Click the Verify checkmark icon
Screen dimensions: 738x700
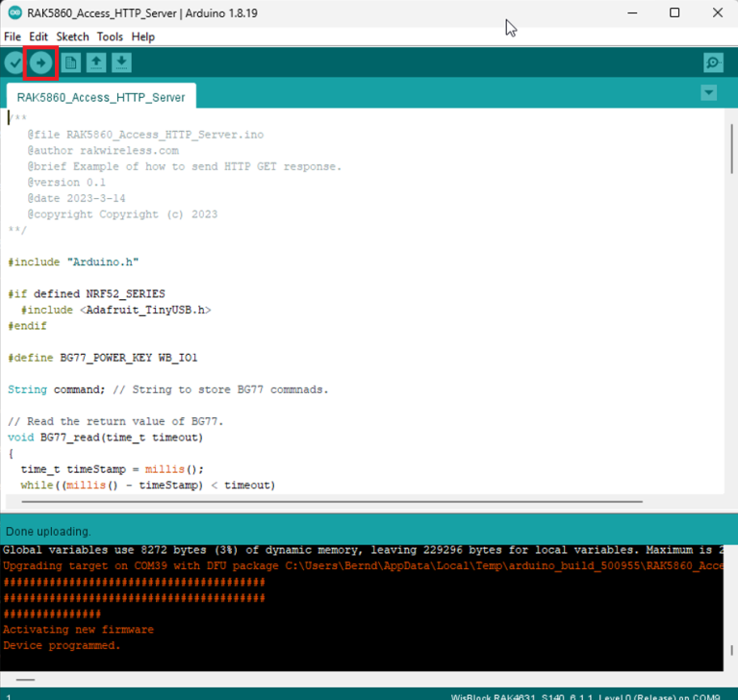14,63
